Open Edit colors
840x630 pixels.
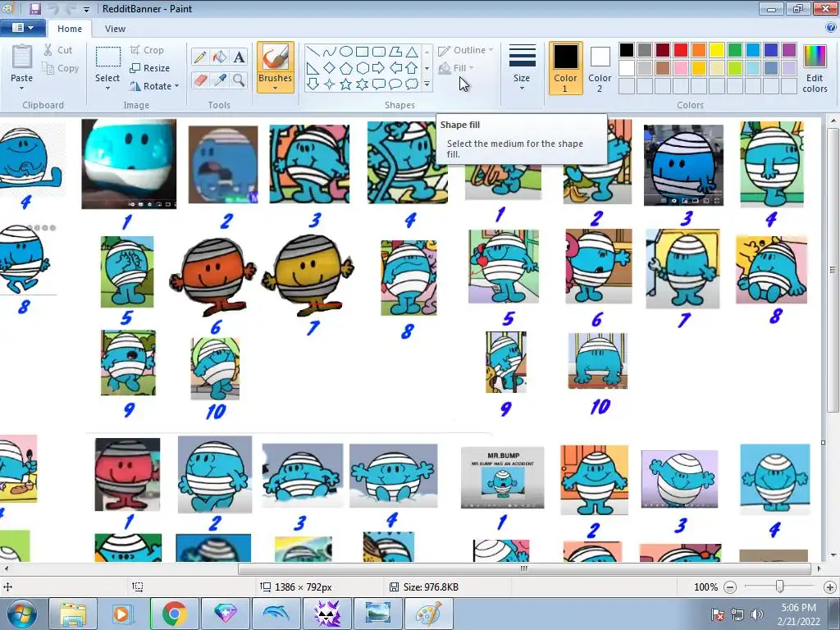(815, 69)
